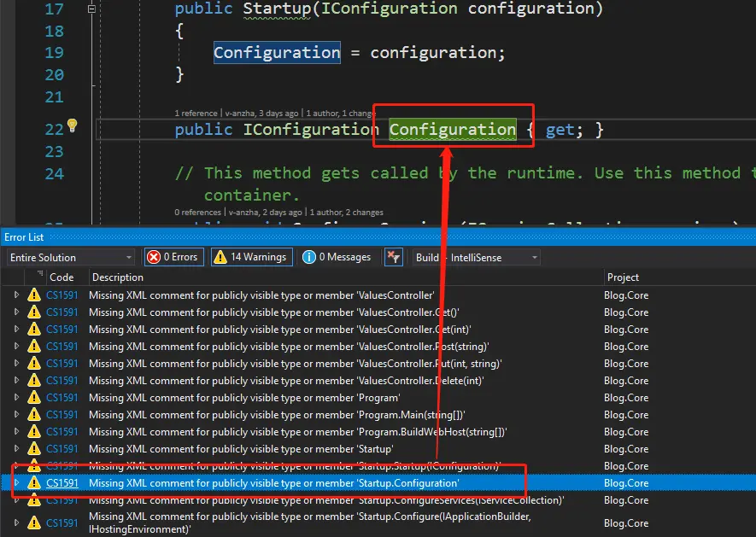Sort by the Code column header

click(62, 277)
